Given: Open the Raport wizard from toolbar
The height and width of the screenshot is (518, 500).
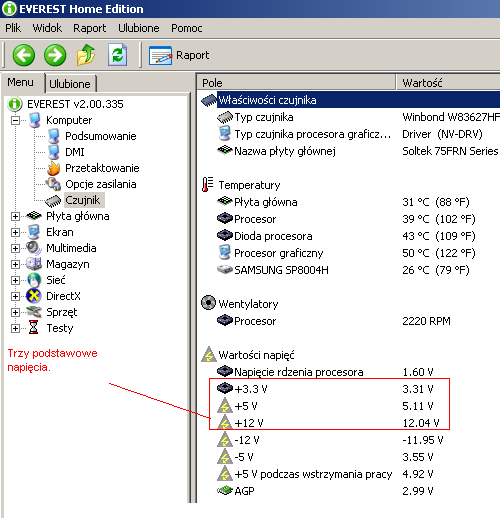Looking at the screenshot, I should click(x=179, y=55).
